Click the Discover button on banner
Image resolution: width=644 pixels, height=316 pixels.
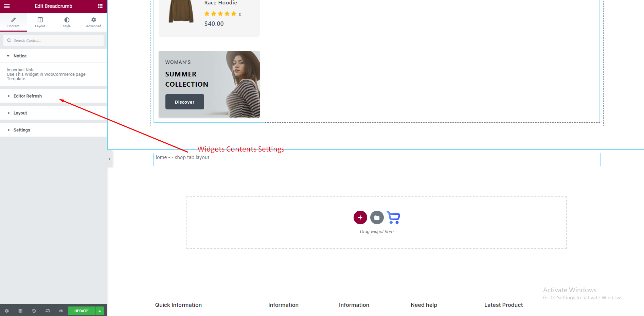tap(184, 102)
